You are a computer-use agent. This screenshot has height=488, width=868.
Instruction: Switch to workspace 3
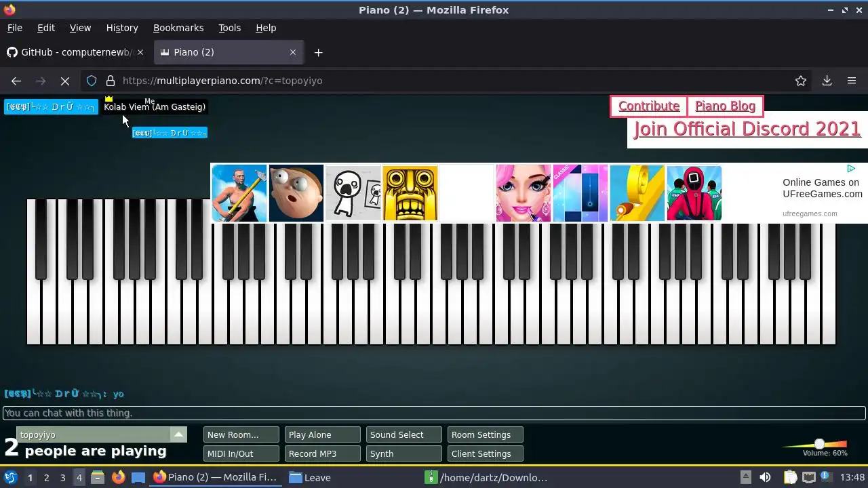(x=62, y=478)
